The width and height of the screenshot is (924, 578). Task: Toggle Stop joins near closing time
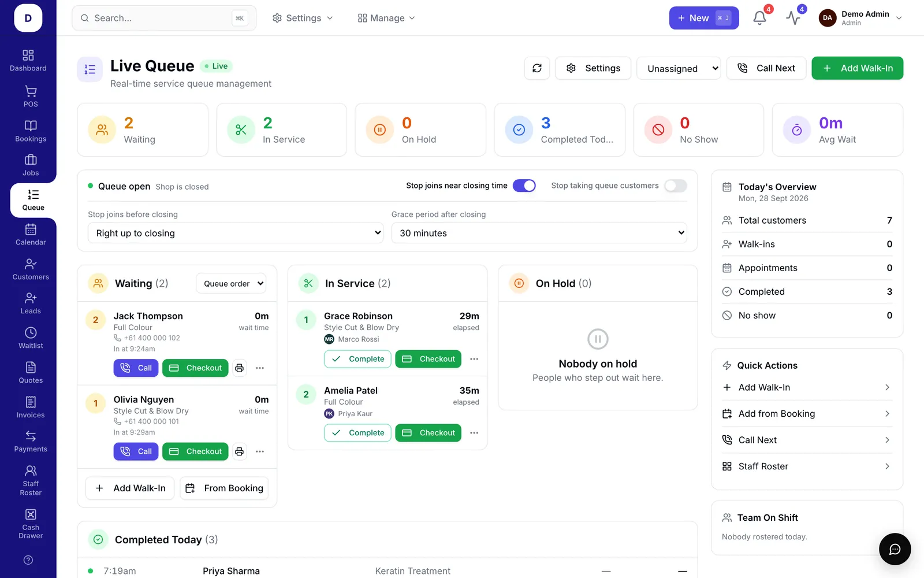click(524, 186)
